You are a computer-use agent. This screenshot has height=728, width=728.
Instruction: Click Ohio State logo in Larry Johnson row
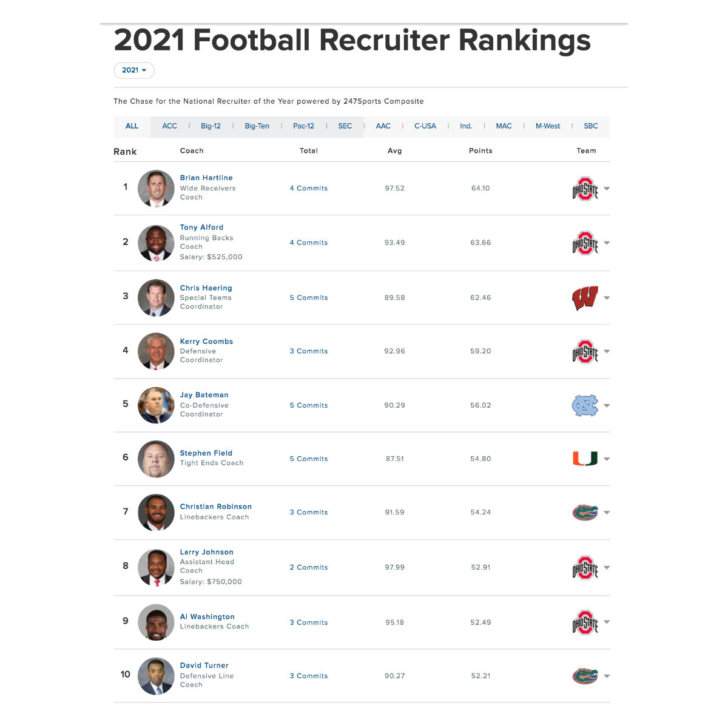[585, 568]
